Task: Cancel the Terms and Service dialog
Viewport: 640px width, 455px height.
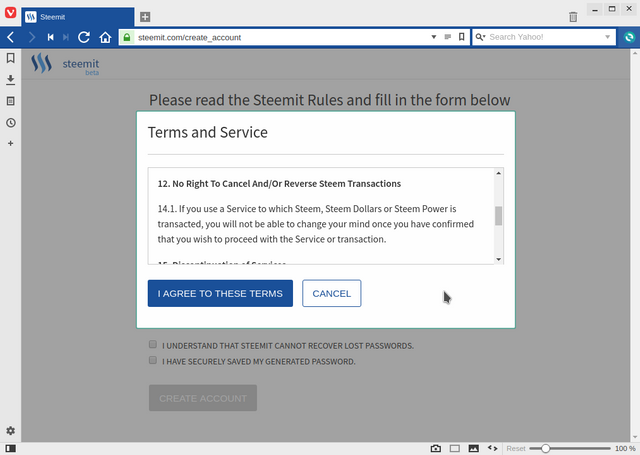Action: pos(331,293)
